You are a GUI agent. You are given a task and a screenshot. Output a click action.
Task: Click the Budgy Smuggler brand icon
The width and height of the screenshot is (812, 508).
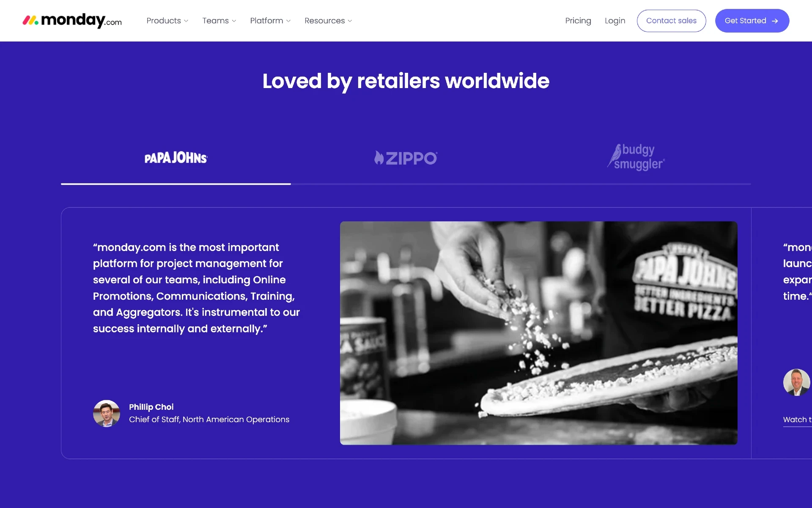pyautogui.click(x=636, y=157)
